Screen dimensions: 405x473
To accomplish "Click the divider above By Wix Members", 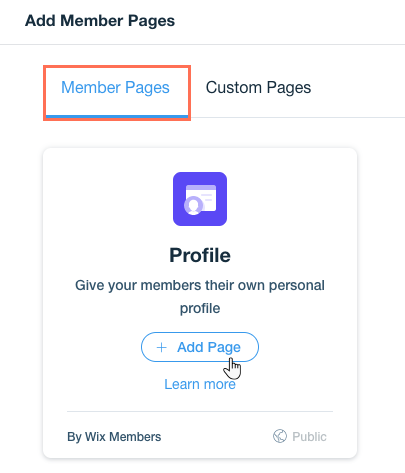I will tap(200, 411).
